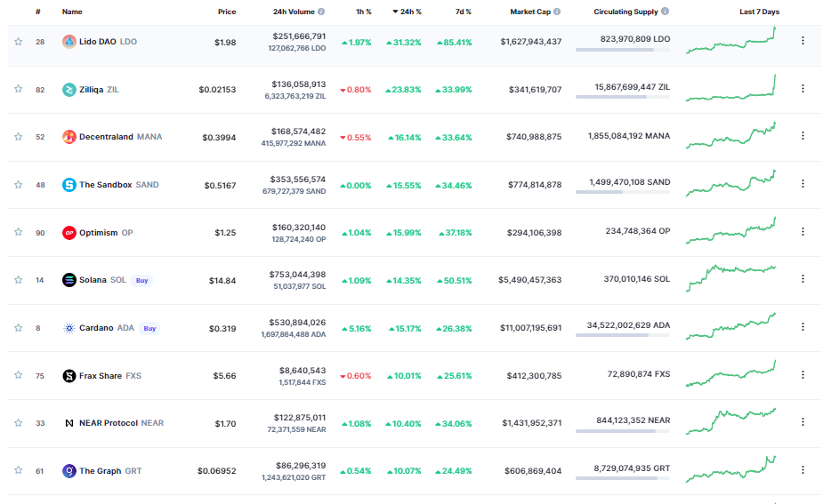Toggle the watchlist star for Cardano
The width and height of the screenshot is (823, 504).
click(x=18, y=328)
